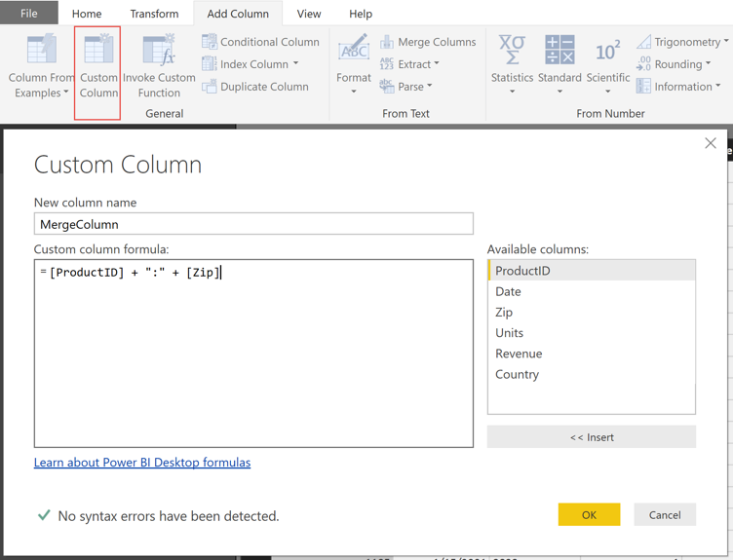The width and height of the screenshot is (733, 560).
Task: Open Column From Examples icon
Action: (42, 48)
